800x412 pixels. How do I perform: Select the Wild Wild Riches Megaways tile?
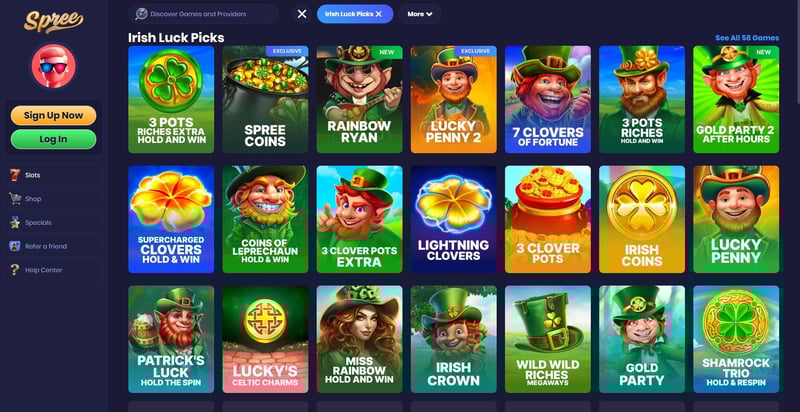(x=548, y=339)
